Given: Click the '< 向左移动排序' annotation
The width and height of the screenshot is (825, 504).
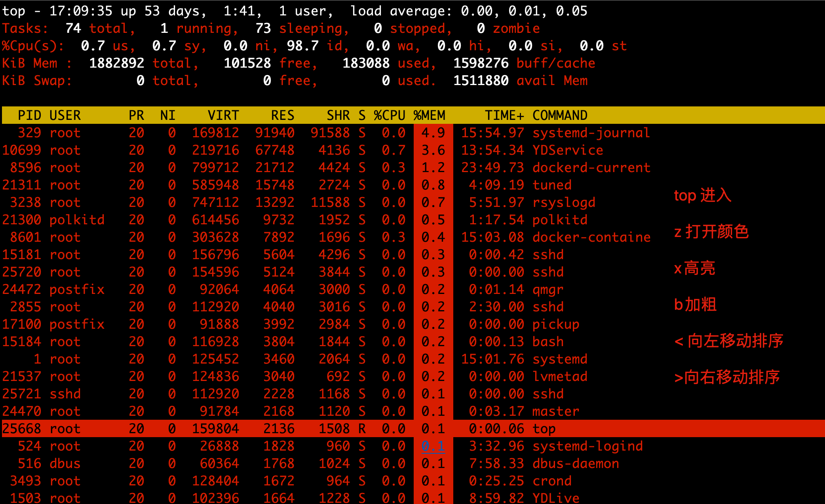Looking at the screenshot, I should (x=729, y=341).
